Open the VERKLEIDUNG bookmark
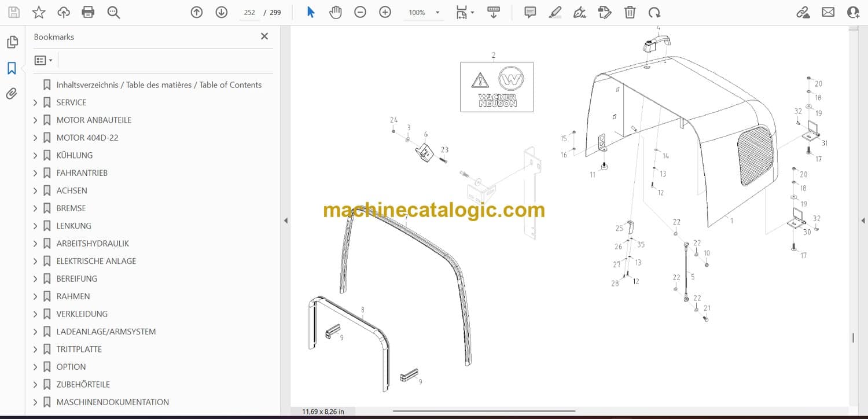 click(x=82, y=314)
